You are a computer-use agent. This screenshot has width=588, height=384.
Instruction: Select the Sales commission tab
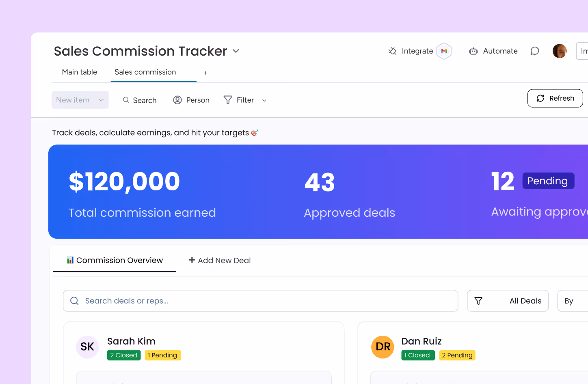coord(145,72)
